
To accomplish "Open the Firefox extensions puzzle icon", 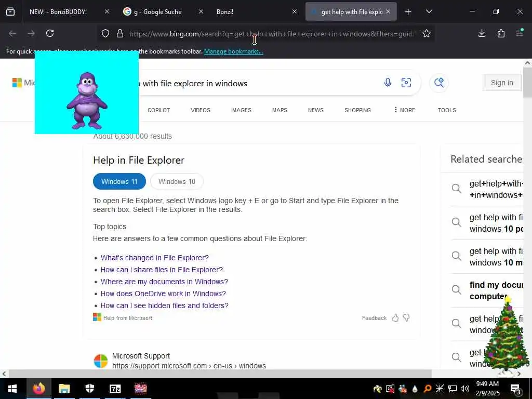I will [501, 33].
